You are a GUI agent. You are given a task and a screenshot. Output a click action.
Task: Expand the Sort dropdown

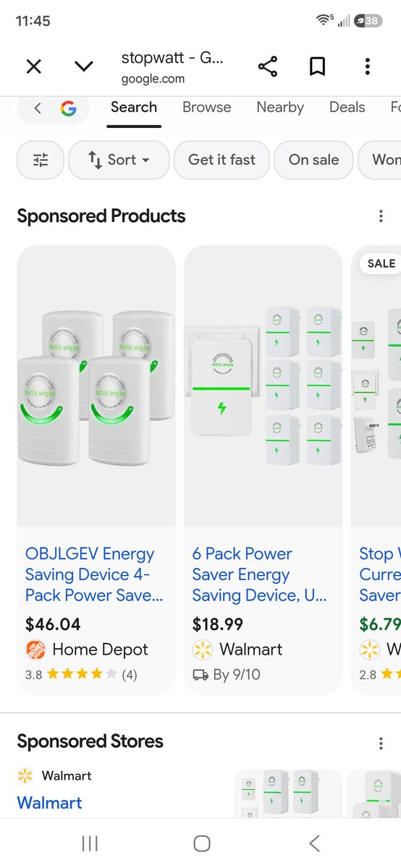click(119, 160)
